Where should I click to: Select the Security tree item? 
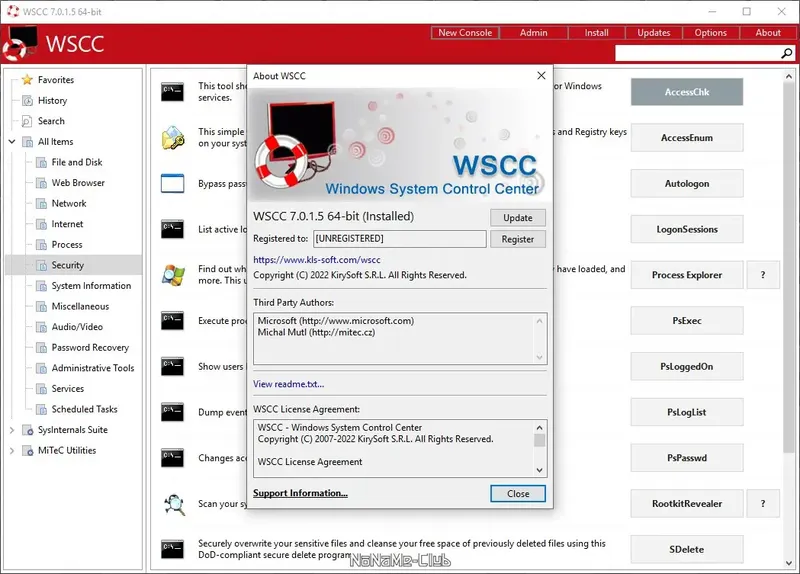67,265
